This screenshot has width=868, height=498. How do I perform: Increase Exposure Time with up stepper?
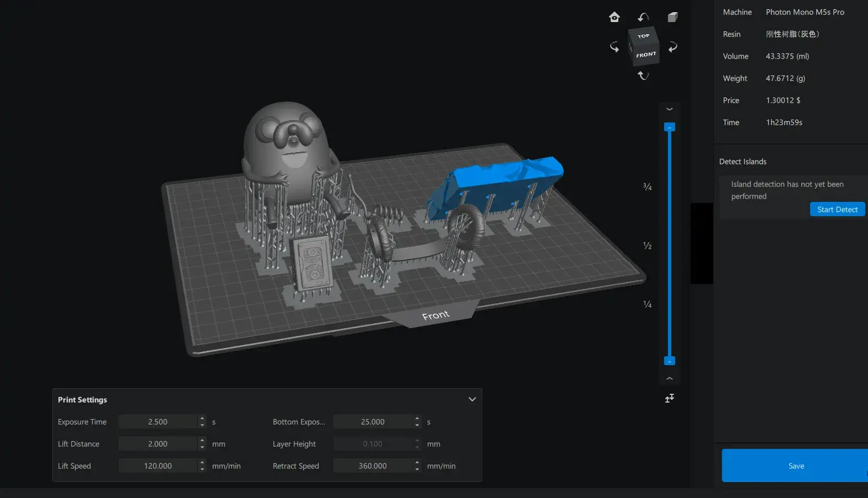pos(202,419)
